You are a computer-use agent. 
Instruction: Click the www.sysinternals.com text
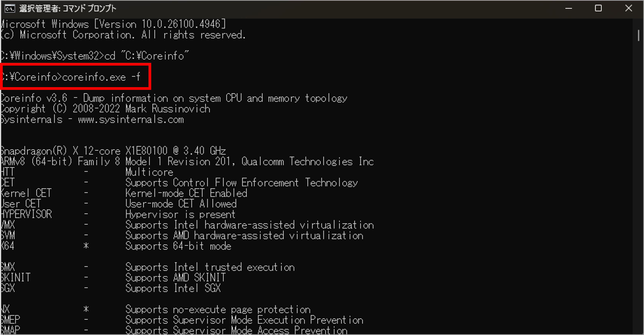point(131,119)
